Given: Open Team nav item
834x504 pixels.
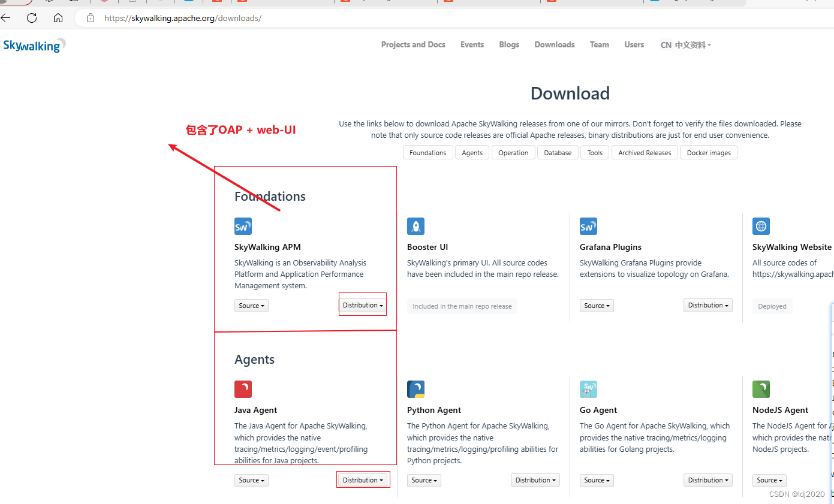Looking at the screenshot, I should [599, 44].
